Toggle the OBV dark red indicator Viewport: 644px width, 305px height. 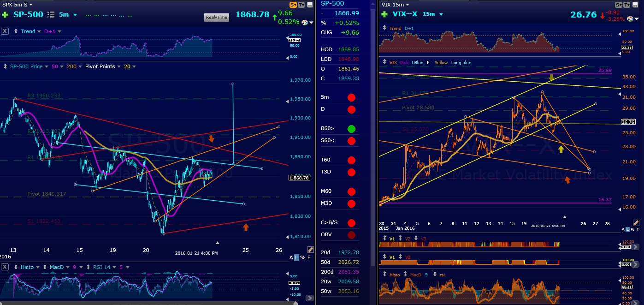click(x=351, y=234)
